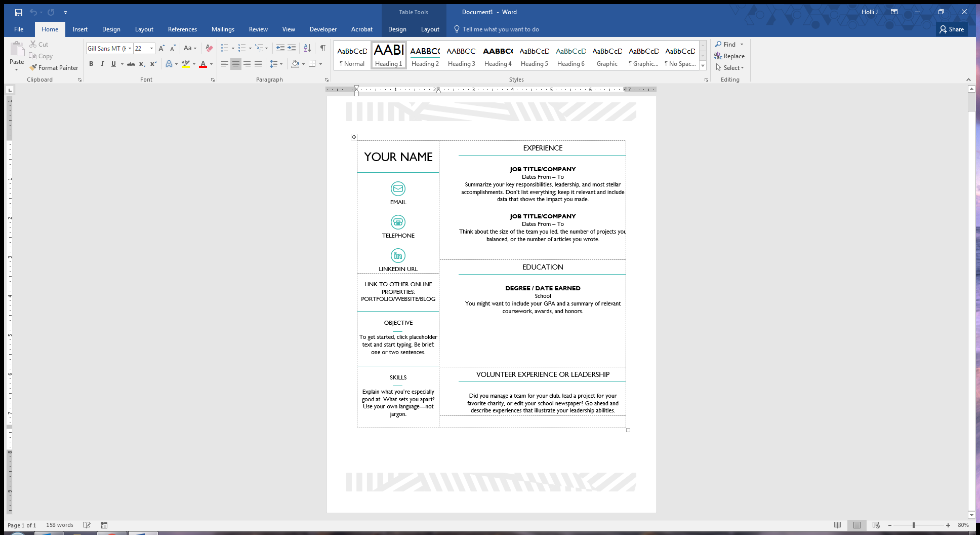Screen dimensions: 980x535
Task: Open the Table Tools Design tab
Action: tap(397, 29)
